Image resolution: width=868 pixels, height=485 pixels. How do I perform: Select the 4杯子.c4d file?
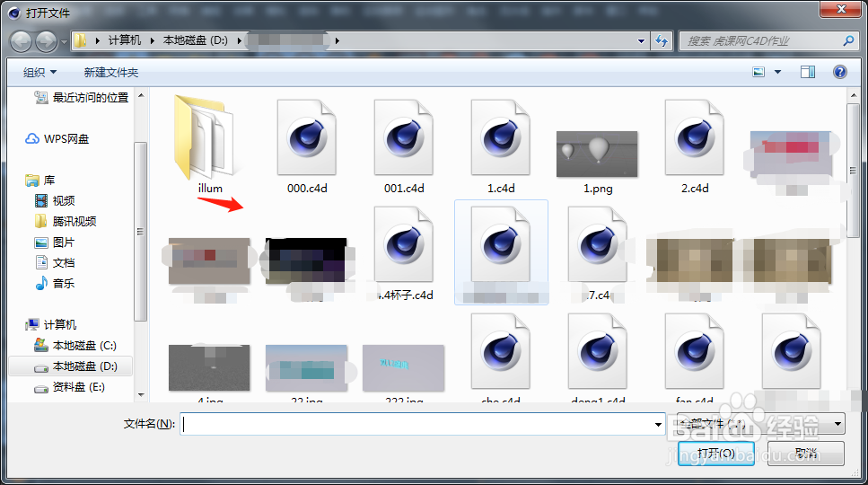tap(404, 253)
